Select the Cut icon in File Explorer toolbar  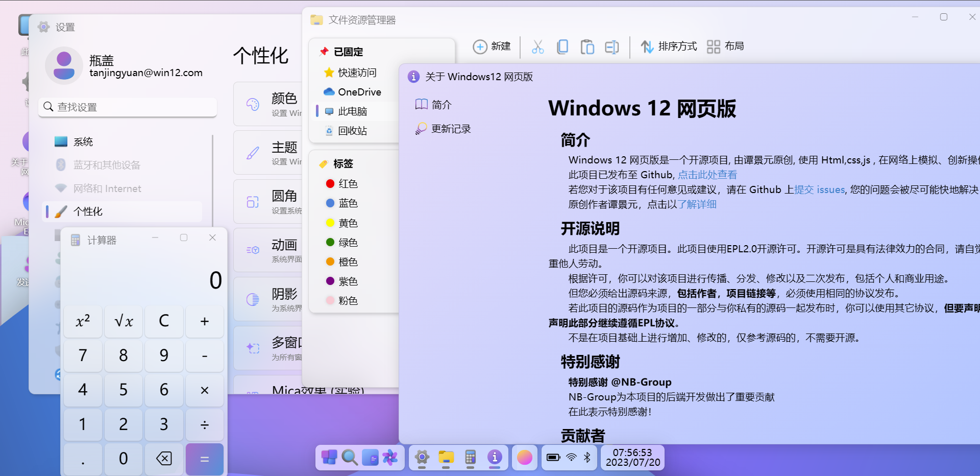point(538,46)
